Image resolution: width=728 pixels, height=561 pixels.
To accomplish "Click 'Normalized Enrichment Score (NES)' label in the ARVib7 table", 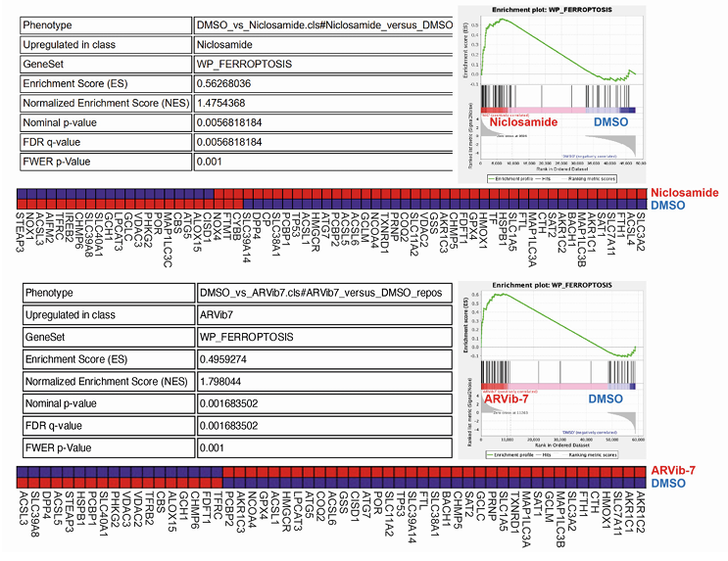I will coord(107,382).
